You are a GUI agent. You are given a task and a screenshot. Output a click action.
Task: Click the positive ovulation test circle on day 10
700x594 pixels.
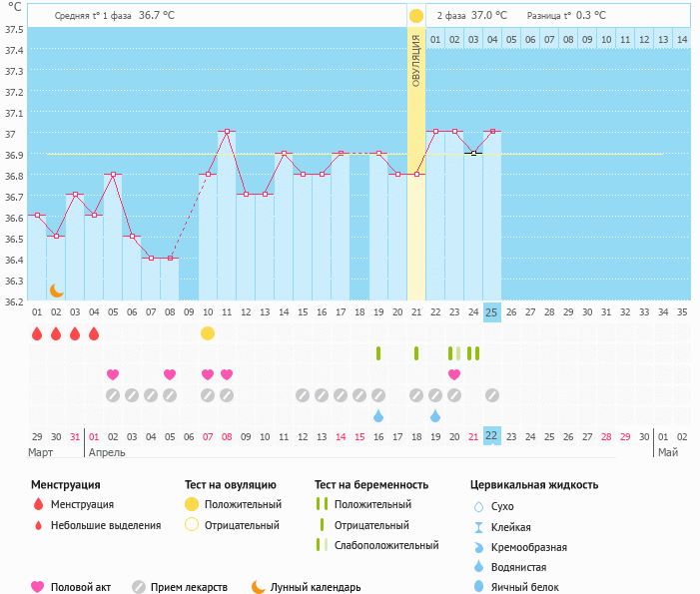click(x=208, y=333)
